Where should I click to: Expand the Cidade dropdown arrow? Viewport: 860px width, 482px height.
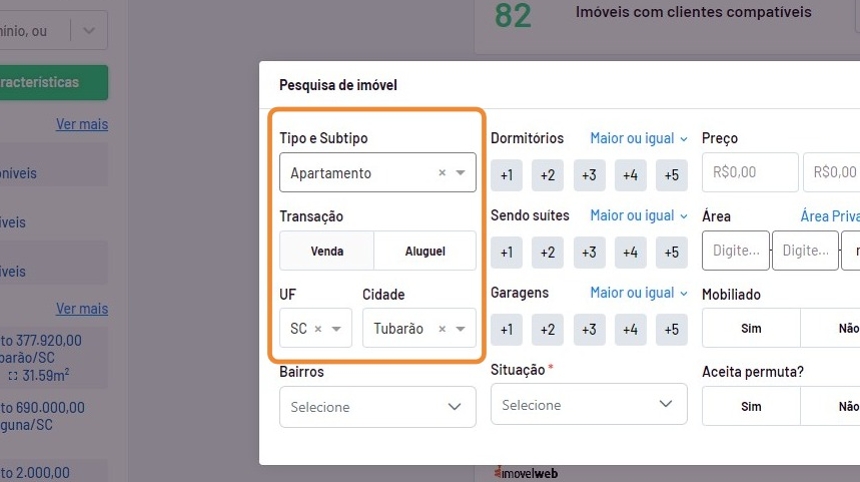(461, 329)
